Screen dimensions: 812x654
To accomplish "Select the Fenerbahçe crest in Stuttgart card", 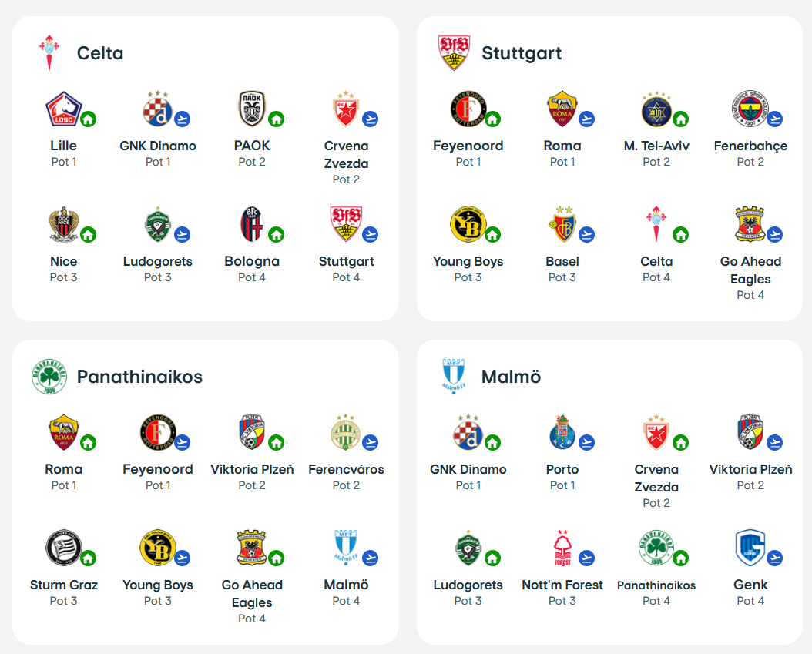I will pyautogui.click(x=750, y=109).
